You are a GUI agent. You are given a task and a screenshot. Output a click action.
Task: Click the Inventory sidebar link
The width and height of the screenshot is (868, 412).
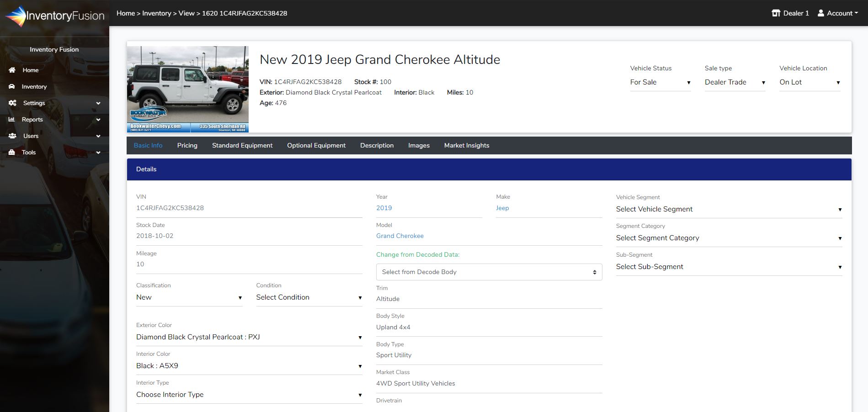[x=34, y=86]
